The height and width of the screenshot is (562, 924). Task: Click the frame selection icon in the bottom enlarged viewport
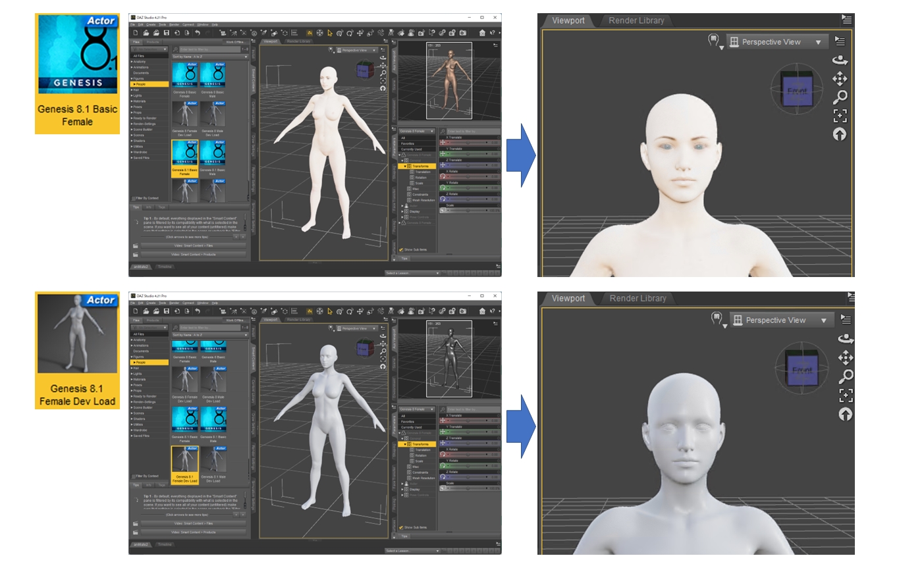click(846, 395)
